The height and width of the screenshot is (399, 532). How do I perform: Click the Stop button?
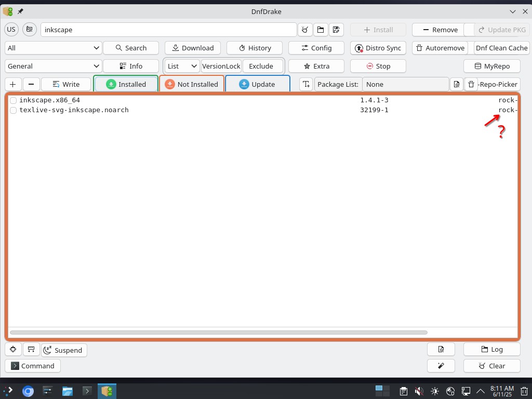[378, 66]
